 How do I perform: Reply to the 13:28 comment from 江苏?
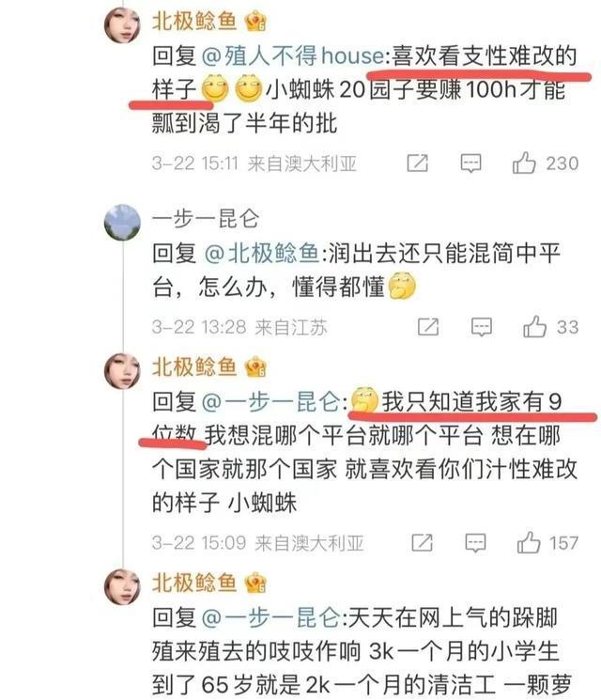[482, 327]
